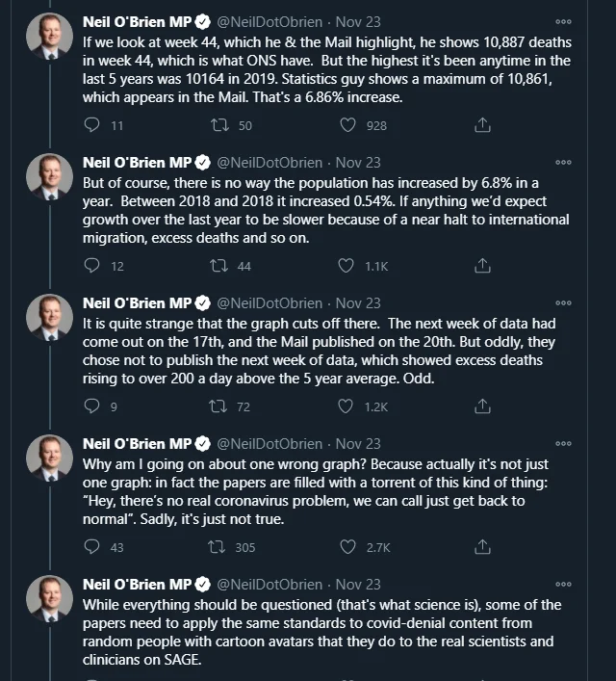Like the tweet with 2.7K likes
This screenshot has height=681, width=616.
[x=347, y=547]
